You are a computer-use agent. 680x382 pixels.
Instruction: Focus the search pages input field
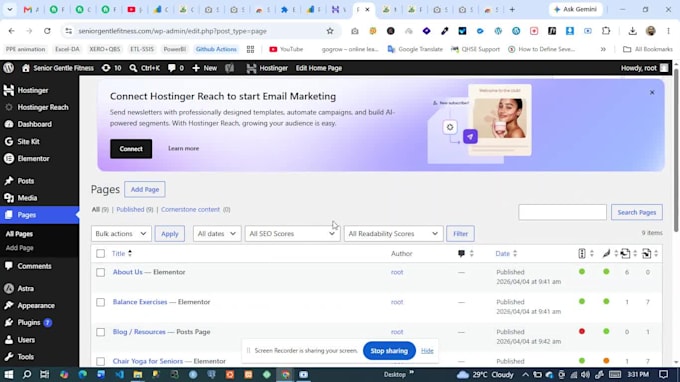(562, 212)
